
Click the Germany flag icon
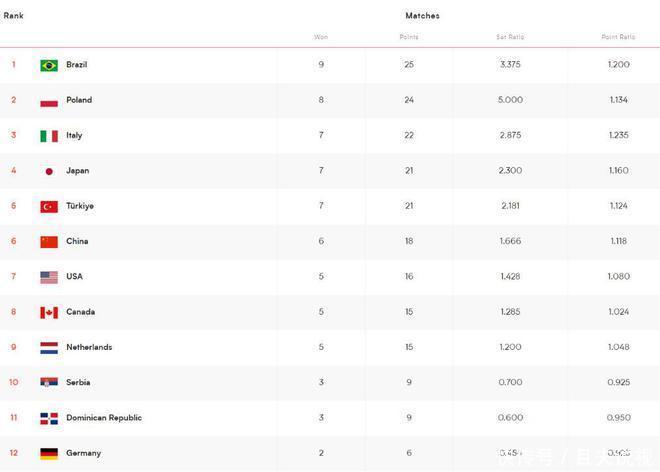49,453
